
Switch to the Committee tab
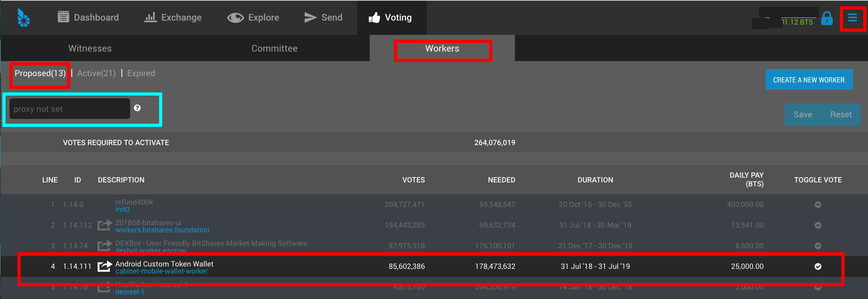pyautogui.click(x=275, y=48)
